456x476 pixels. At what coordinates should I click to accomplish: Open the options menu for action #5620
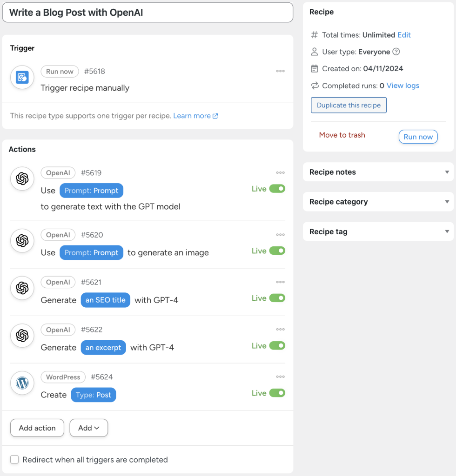pos(280,235)
